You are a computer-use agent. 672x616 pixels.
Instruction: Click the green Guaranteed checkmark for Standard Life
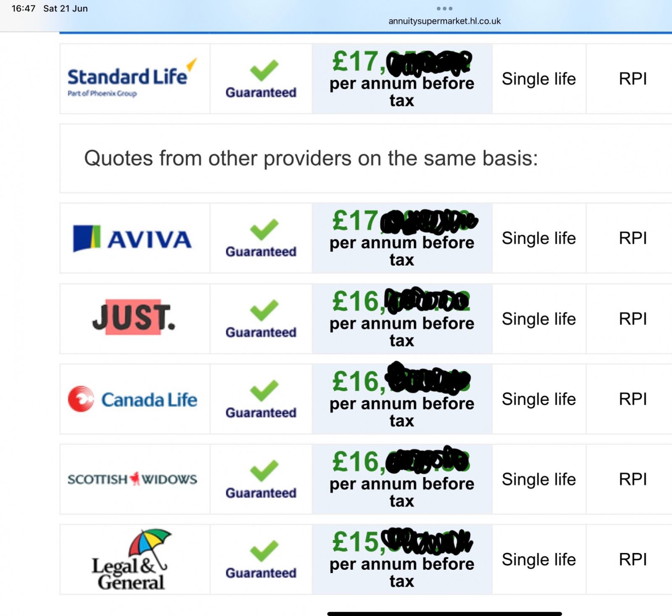[x=264, y=70]
